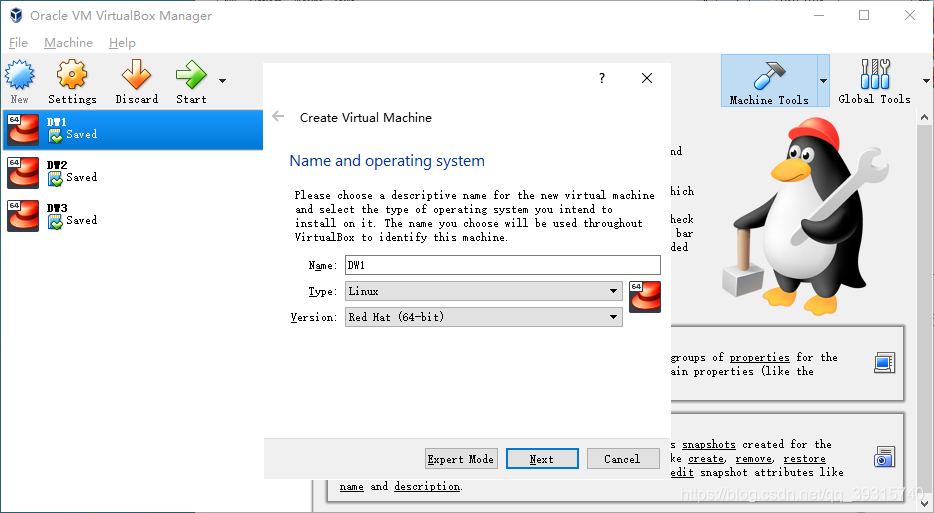Open the File menu
The image size is (934, 513).
point(18,43)
